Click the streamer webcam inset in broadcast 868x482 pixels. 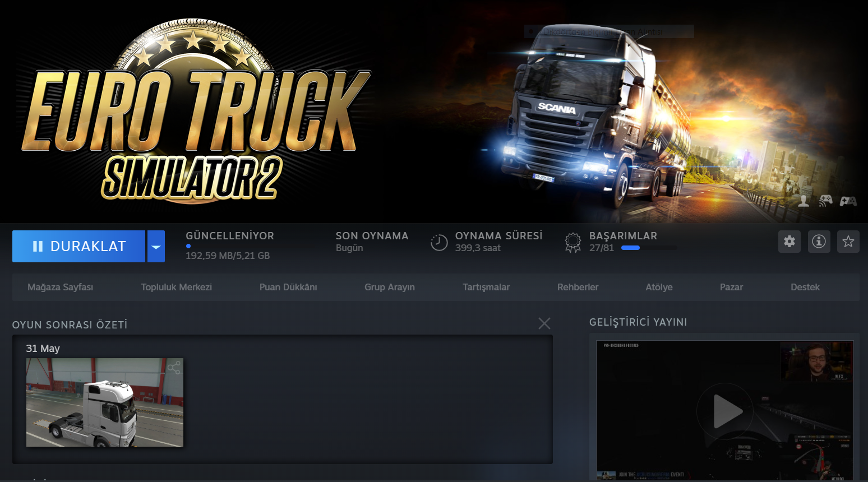point(816,361)
